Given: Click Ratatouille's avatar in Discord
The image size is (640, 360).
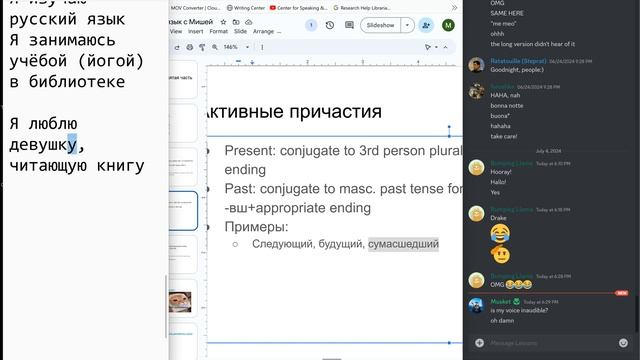Looking at the screenshot, I should point(476,65).
